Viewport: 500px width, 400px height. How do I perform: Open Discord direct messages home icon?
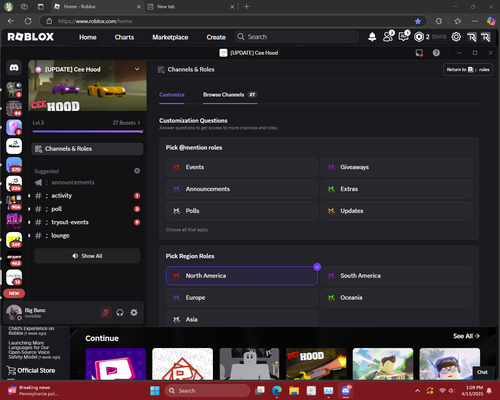point(14,68)
